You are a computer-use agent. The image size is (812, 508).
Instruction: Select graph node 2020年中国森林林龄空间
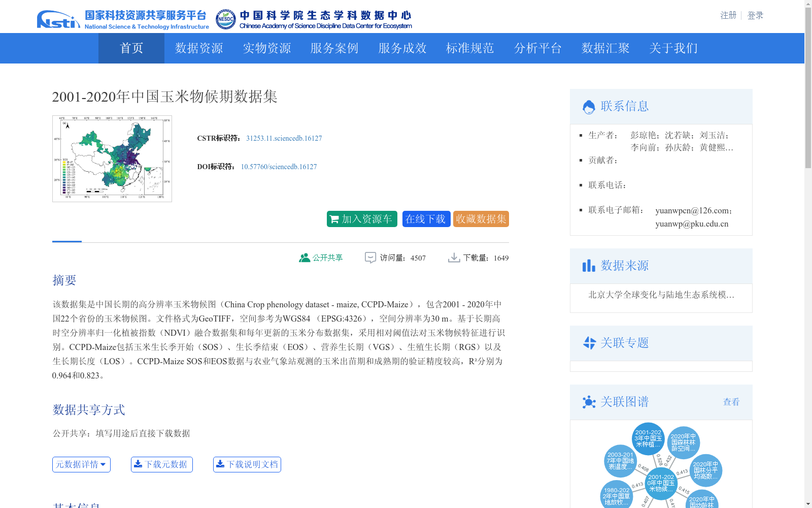pyautogui.click(x=683, y=442)
